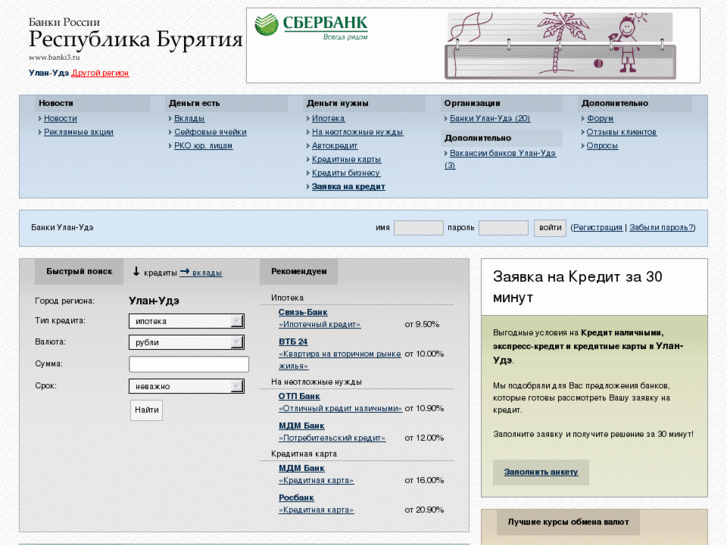Click Забыли пароль? link
The height and width of the screenshot is (545, 727).
tap(662, 228)
